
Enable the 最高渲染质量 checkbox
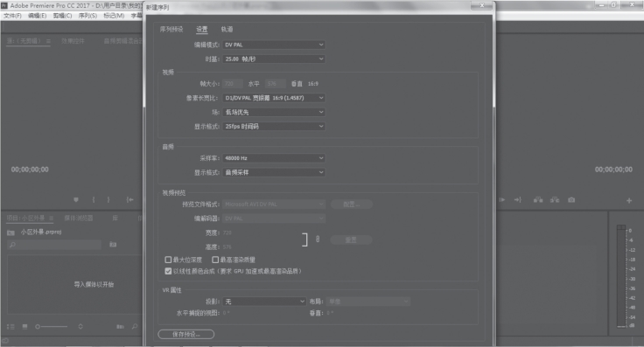[x=214, y=260]
